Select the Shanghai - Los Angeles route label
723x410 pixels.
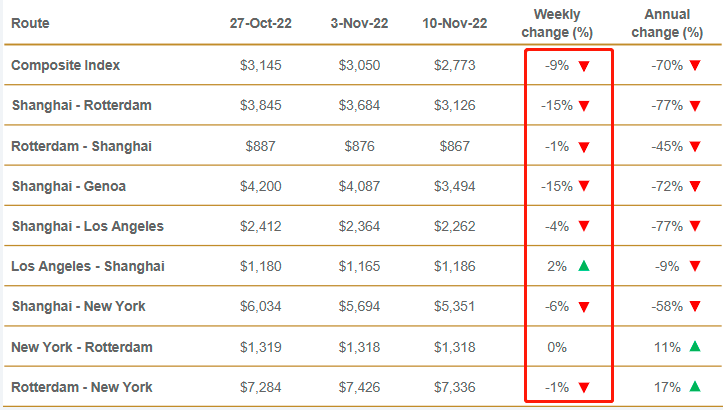[87, 226]
